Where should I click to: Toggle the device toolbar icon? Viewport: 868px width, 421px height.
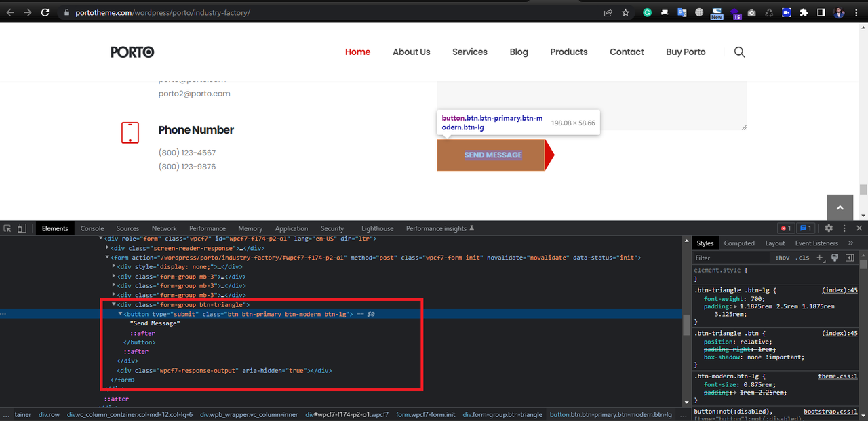(x=22, y=228)
